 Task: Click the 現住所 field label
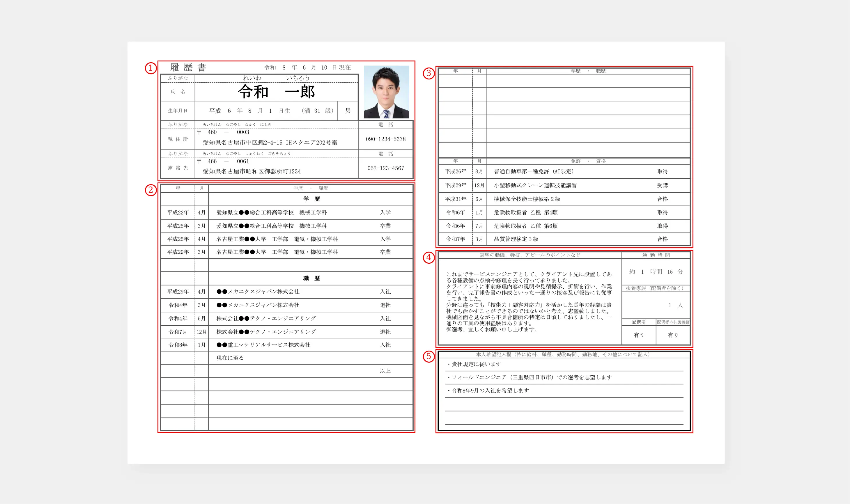178,139
